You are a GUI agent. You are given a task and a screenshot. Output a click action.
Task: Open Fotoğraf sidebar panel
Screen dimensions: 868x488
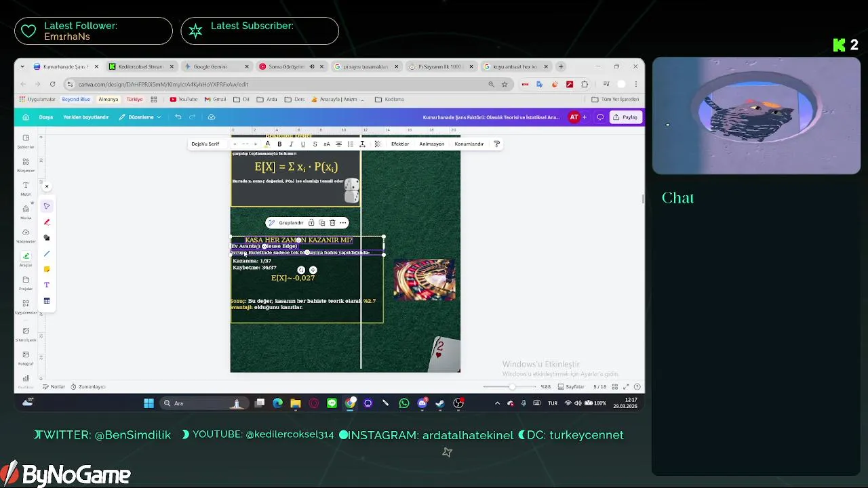pyautogui.click(x=26, y=357)
